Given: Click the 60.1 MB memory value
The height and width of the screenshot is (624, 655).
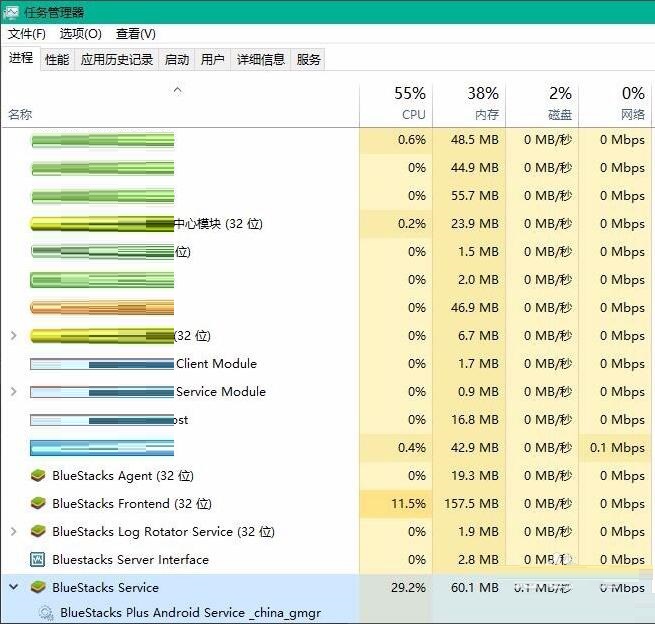Looking at the screenshot, I should tap(475, 587).
